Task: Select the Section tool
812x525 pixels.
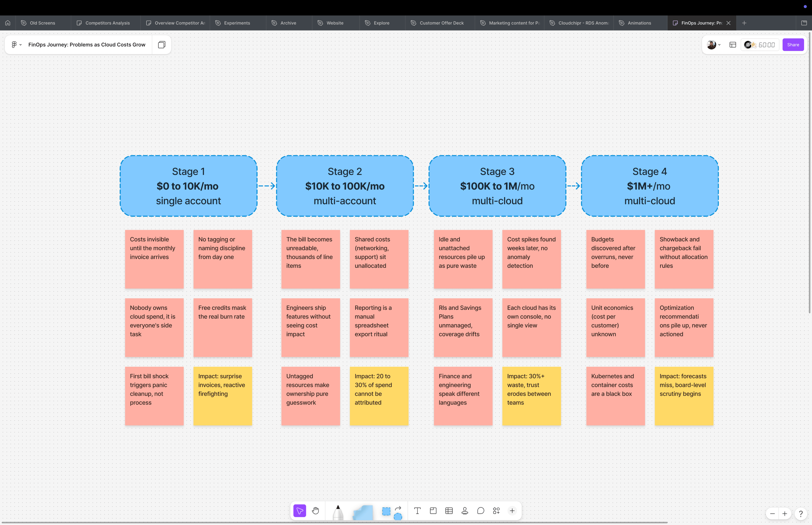Action: [x=433, y=511]
